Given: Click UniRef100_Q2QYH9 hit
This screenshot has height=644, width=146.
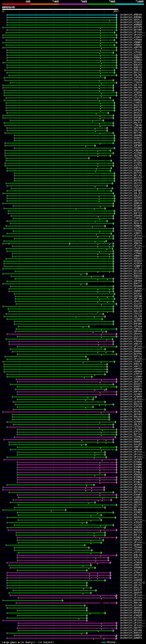Looking at the screenshot, I should tap(131, 55).
